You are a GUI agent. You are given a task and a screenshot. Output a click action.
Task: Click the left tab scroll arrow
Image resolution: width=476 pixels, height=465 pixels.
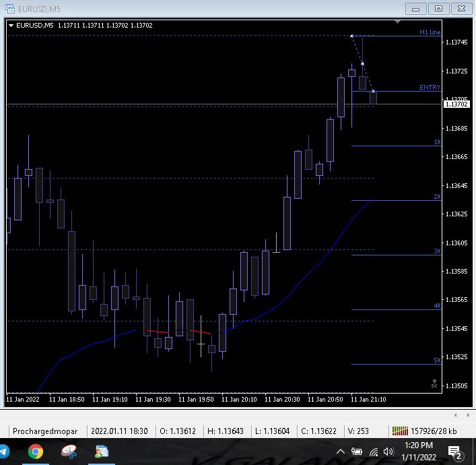point(455,415)
